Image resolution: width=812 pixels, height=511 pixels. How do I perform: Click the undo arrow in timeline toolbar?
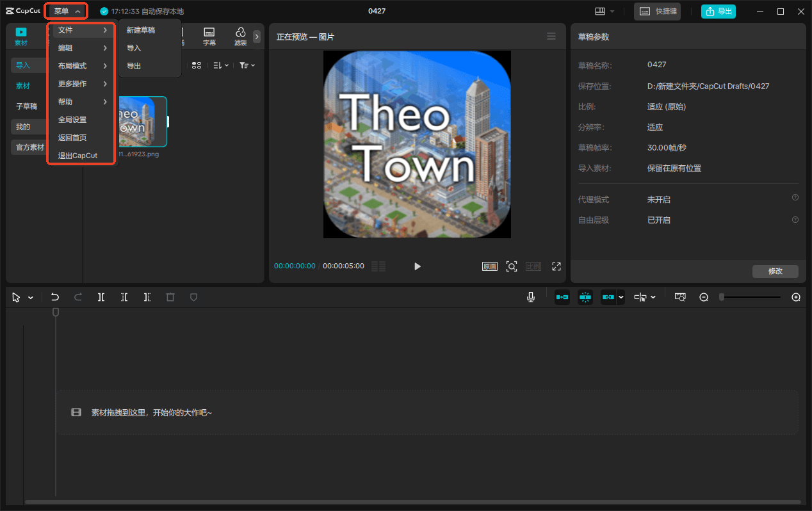(55, 297)
